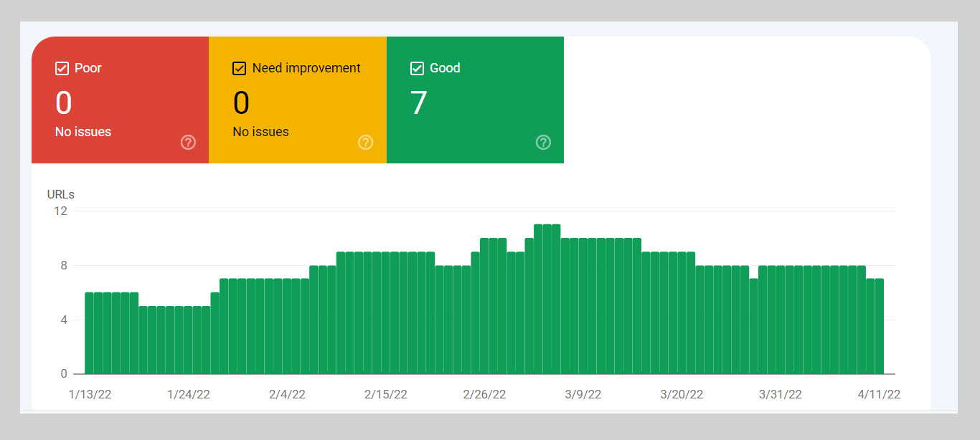Viewport: 980px width, 440px height.
Task: Click 'No issues' text in the yellow card
Action: point(260,132)
